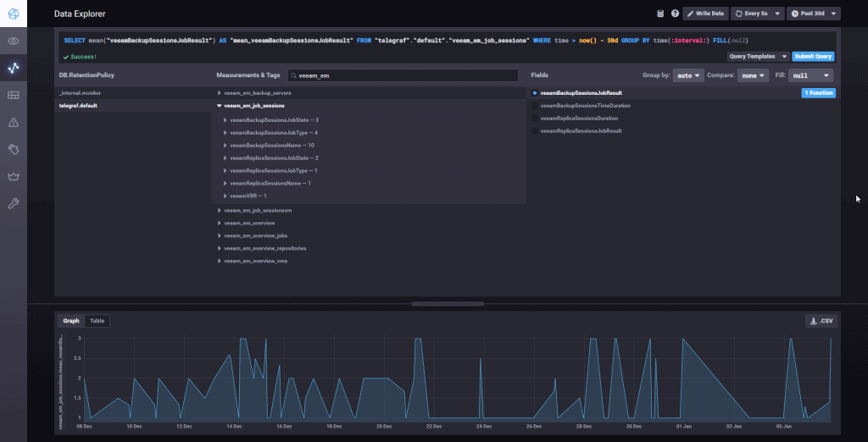Open the Every 5s refresh dropdown

coord(757,14)
